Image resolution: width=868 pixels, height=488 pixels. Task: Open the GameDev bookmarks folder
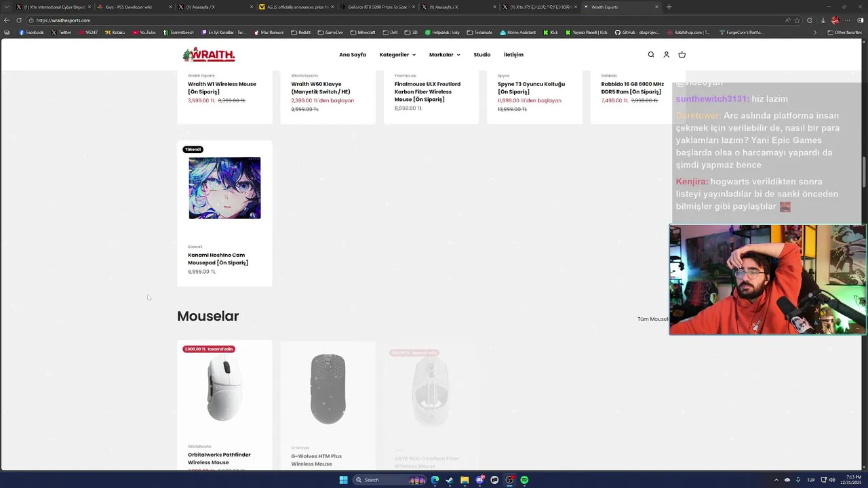pos(330,33)
